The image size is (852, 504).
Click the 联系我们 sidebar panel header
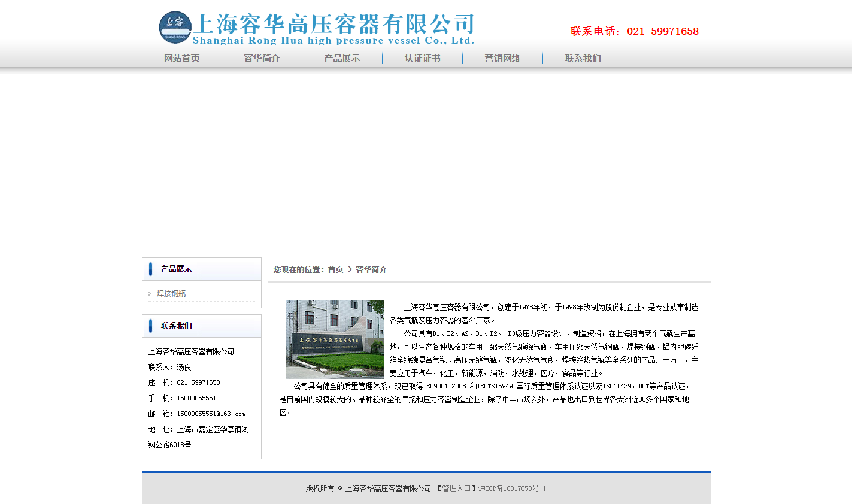[202, 326]
